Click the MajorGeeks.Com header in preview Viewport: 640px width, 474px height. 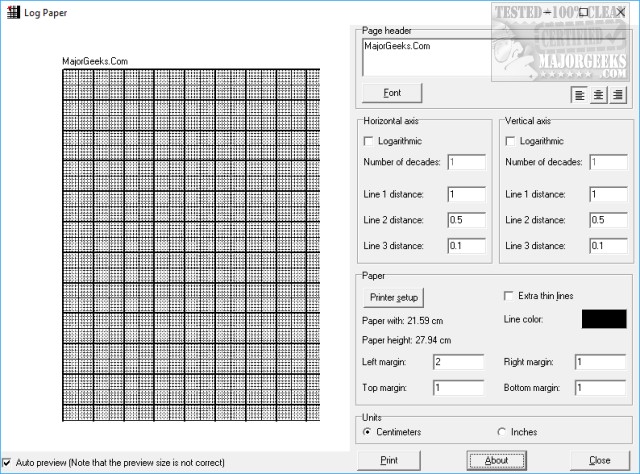95,61
